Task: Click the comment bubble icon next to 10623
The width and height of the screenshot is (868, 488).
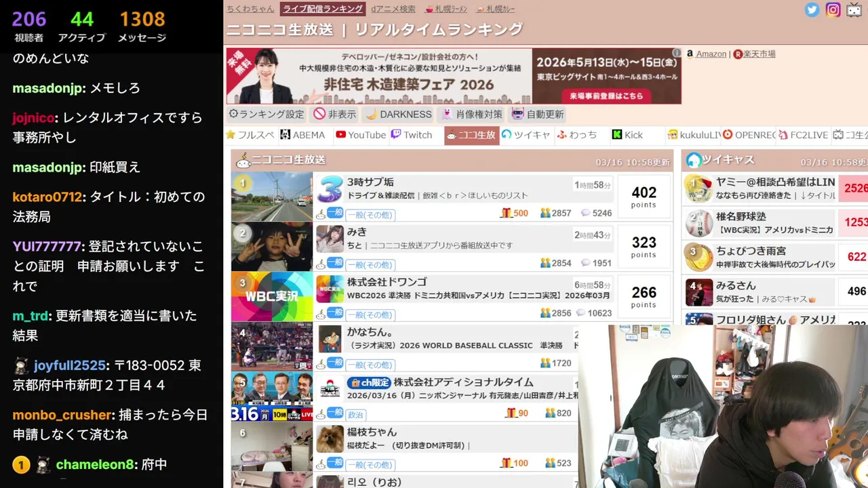Action: [580, 313]
